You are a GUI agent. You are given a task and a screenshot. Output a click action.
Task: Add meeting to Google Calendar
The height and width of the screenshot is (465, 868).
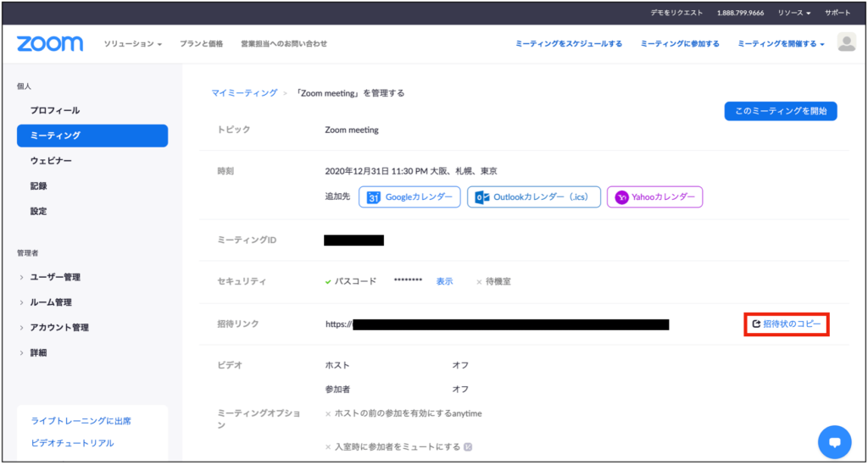click(x=411, y=197)
